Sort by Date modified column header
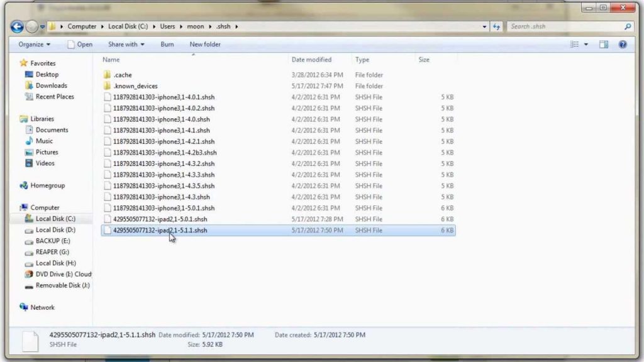 click(x=311, y=60)
